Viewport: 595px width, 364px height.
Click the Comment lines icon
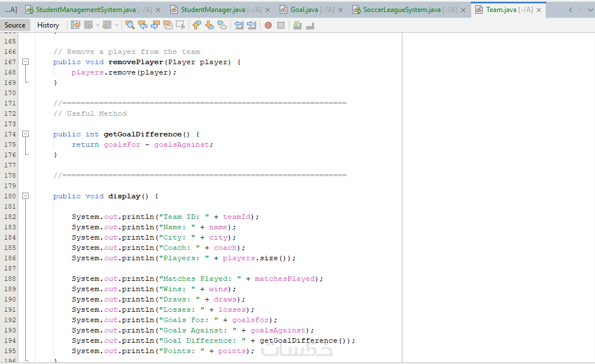(x=297, y=25)
